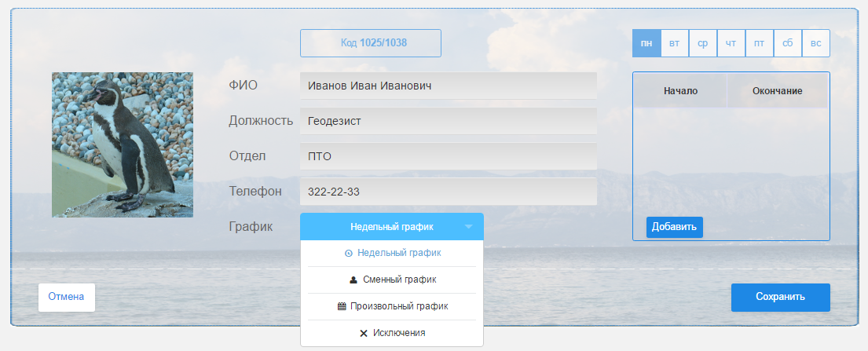Click the Начало column header
Viewport: 868px width, 351px height.
click(x=680, y=91)
